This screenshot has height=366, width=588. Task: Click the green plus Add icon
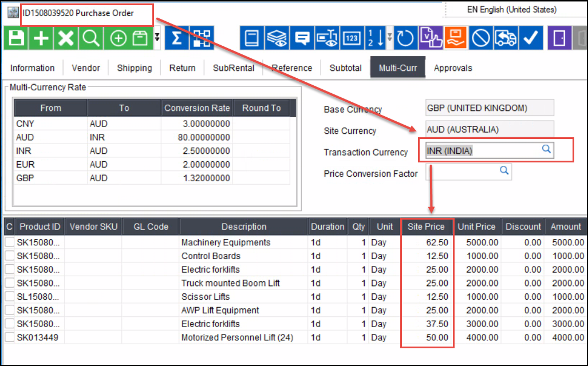41,38
